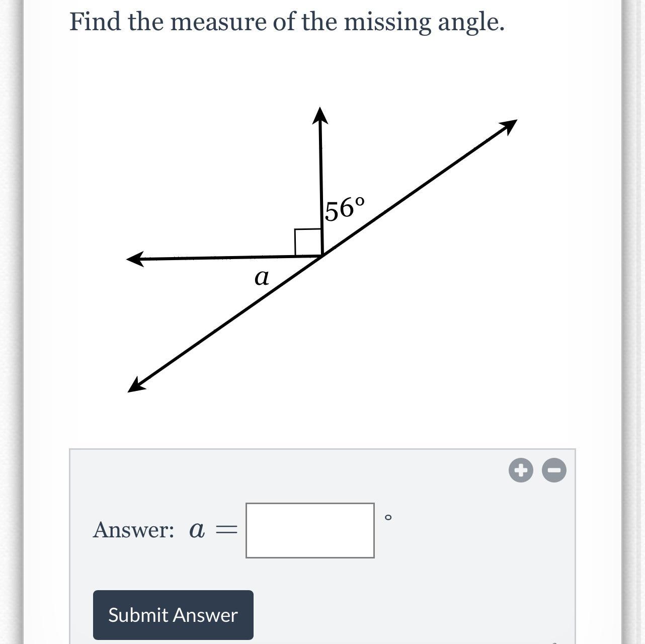
Task: Click the word 'Find' in the heading
Action: pos(95,22)
